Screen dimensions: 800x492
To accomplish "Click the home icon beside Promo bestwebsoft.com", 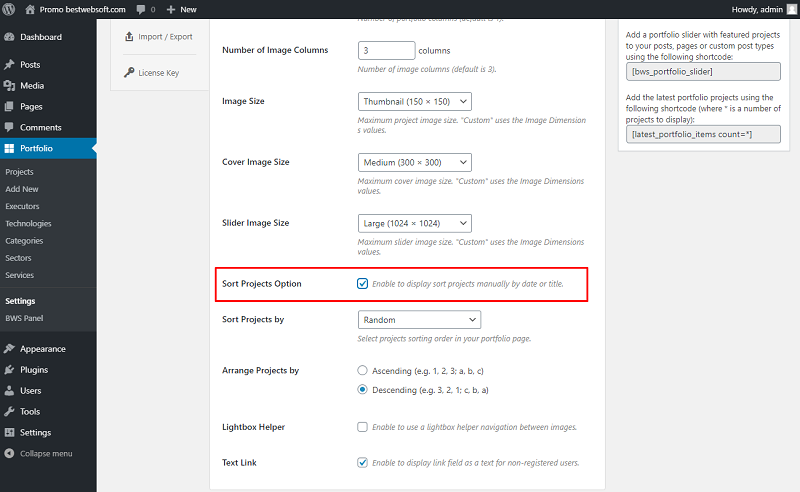I will tap(30, 9).
